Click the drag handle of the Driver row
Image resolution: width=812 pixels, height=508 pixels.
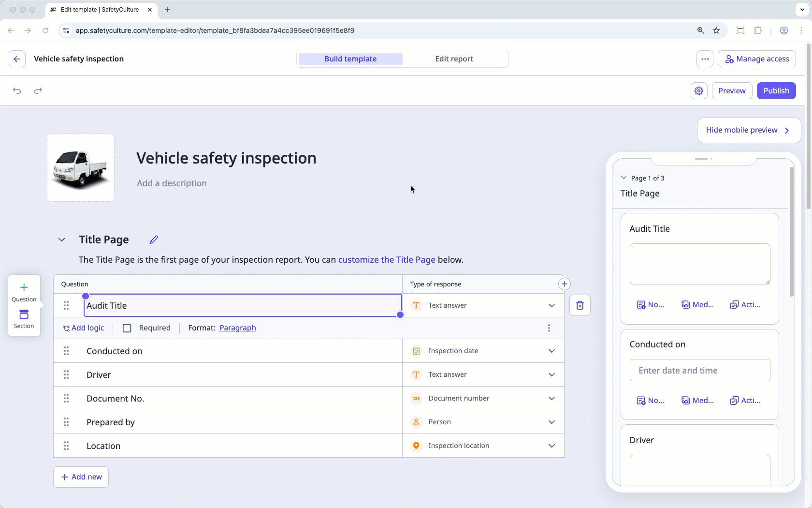click(66, 374)
